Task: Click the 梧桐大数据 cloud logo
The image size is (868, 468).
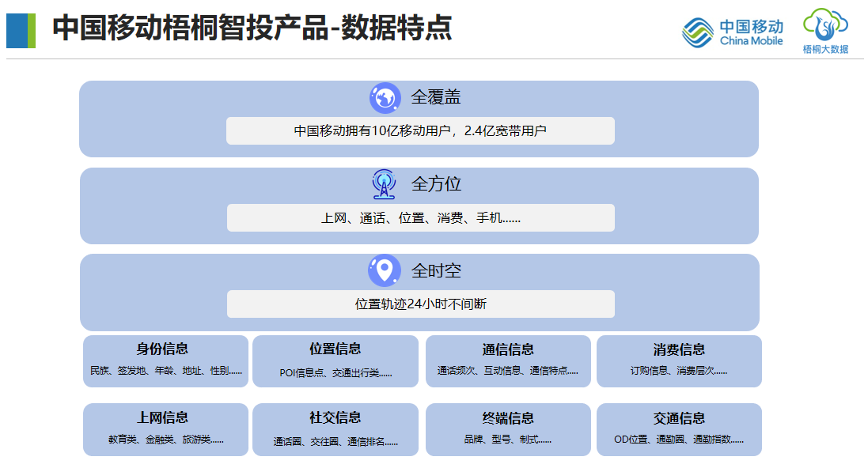Action: tap(825, 30)
